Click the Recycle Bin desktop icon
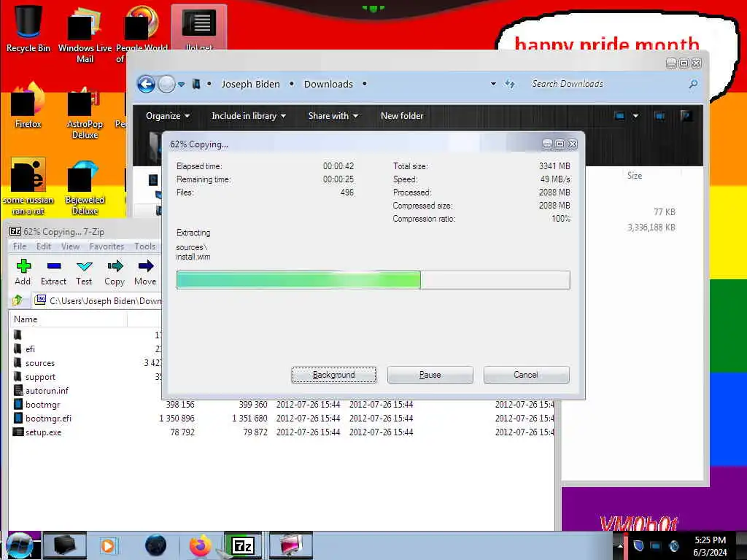Image resolution: width=747 pixels, height=560 pixels. pos(28,29)
